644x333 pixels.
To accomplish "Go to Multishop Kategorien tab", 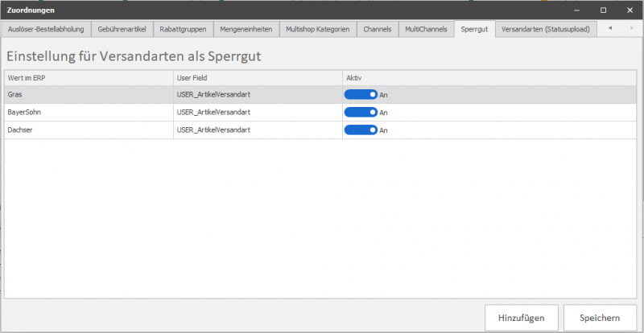I will pyautogui.click(x=317, y=29).
